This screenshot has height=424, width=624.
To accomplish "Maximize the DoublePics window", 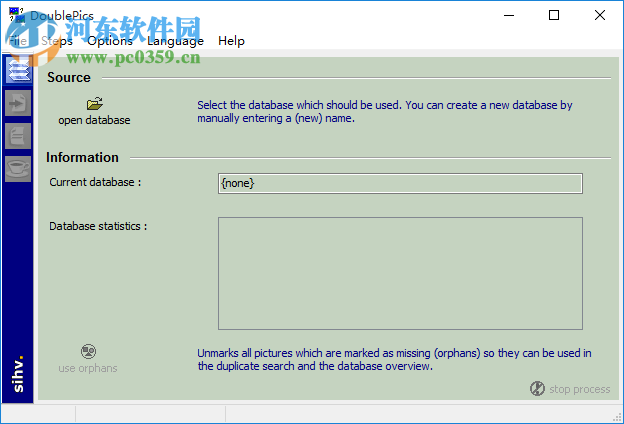I will click(x=554, y=16).
